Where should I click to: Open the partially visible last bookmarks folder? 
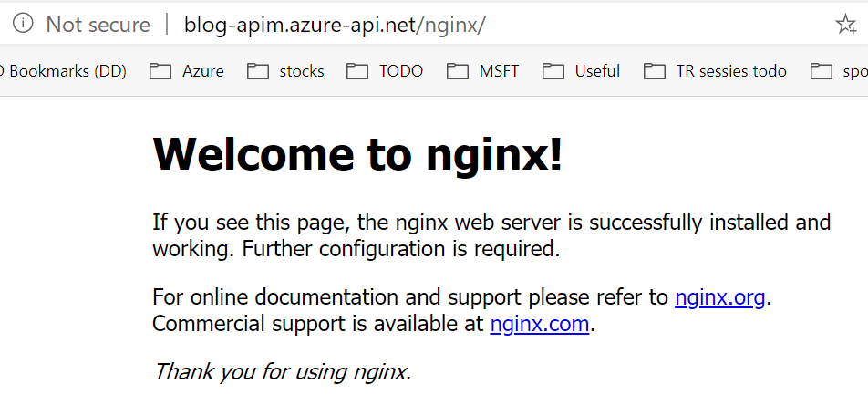tap(839, 71)
